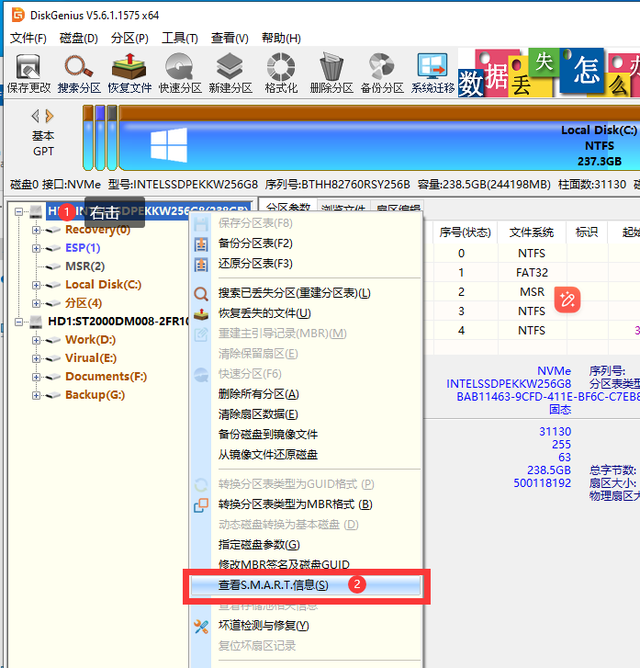Open the 查看(V) menu
Viewport: 640px width, 668px height.
pos(230,38)
